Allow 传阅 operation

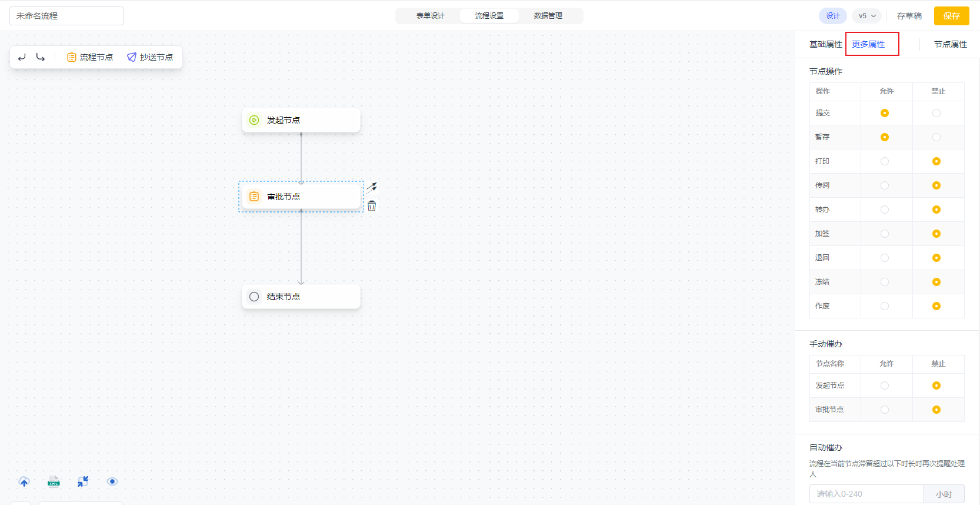(885, 185)
